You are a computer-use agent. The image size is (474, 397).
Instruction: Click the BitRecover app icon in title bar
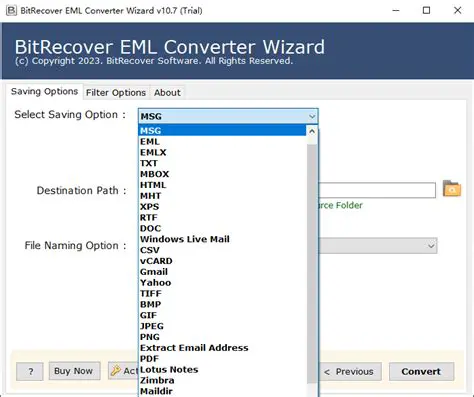coord(11,10)
